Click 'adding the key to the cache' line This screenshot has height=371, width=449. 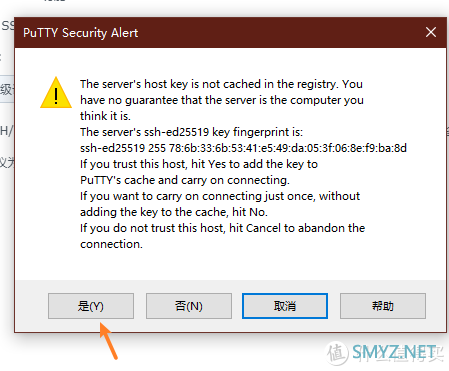pyautogui.click(x=174, y=212)
